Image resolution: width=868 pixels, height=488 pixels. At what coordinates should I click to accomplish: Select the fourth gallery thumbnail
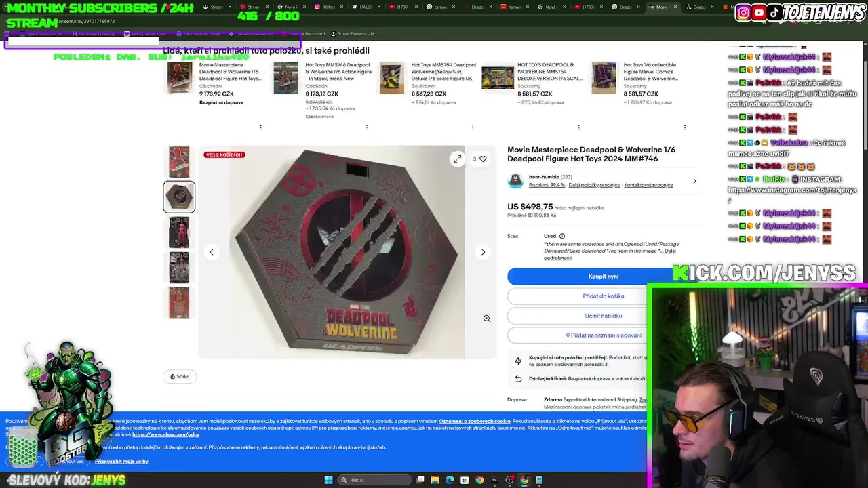[179, 268]
